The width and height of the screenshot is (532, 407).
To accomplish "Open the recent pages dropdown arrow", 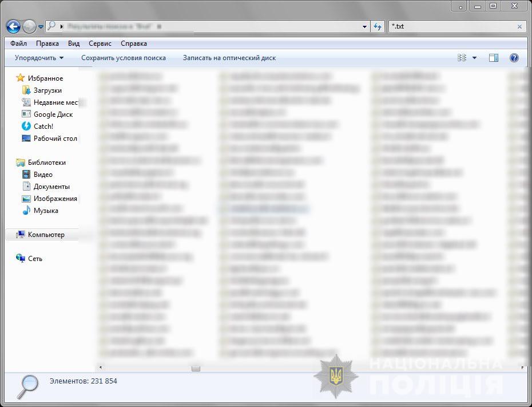I will coord(41,26).
